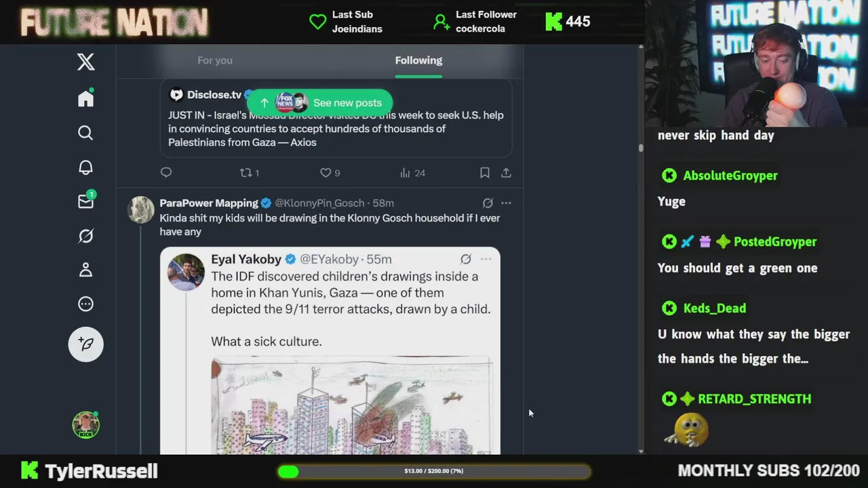
Task: Click the donation goal progress bar
Action: point(434,471)
